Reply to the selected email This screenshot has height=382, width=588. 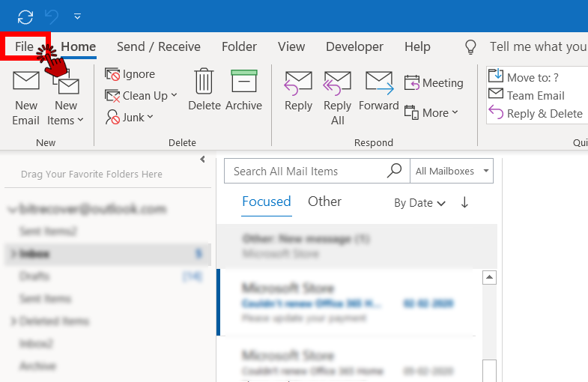tap(299, 91)
